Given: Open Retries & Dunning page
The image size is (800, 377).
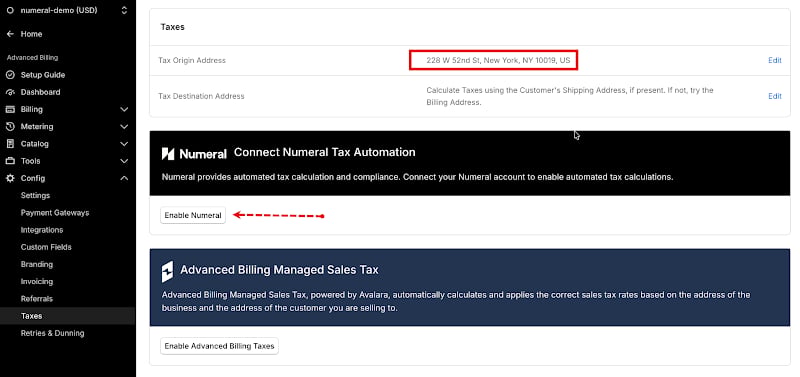Looking at the screenshot, I should [53, 333].
